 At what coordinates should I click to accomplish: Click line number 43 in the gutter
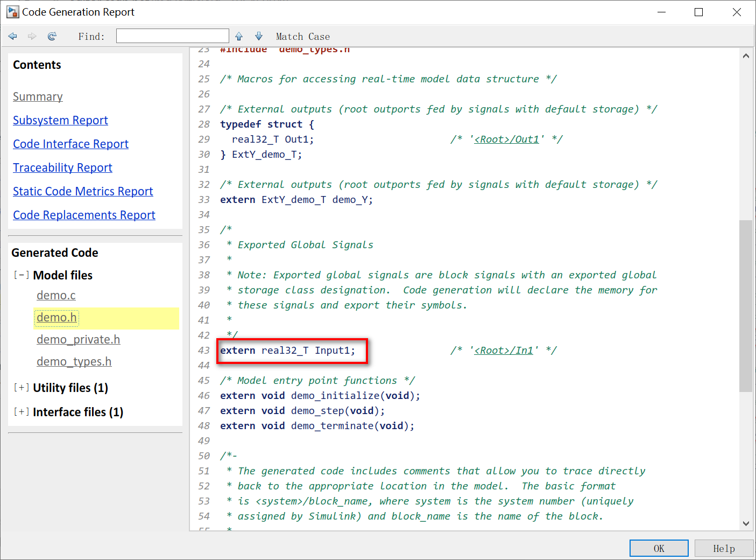[204, 351]
